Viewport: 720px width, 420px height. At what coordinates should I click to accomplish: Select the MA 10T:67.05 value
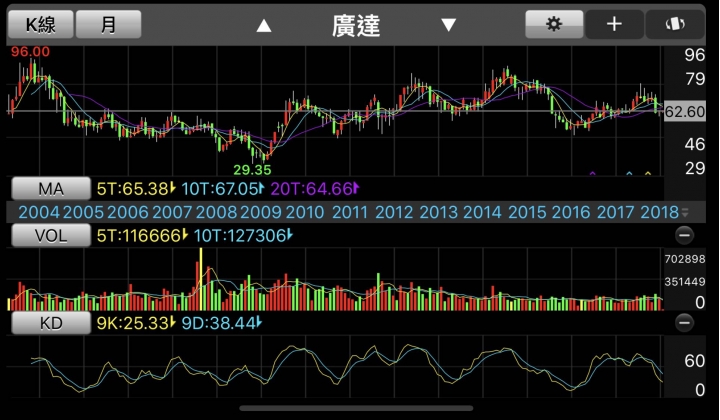pyautogui.click(x=223, y=189)
